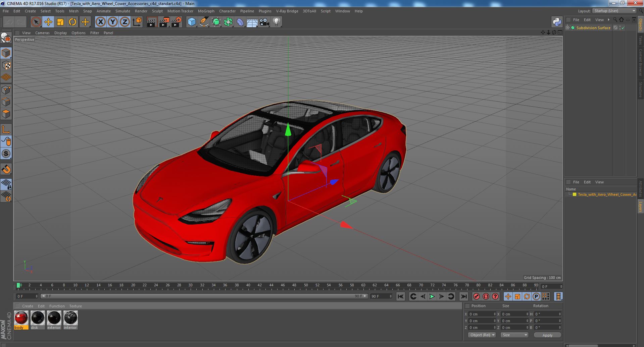Toggle Subdivision Surface visibility dots
644x347 pixels.
(x=620, y=28)
